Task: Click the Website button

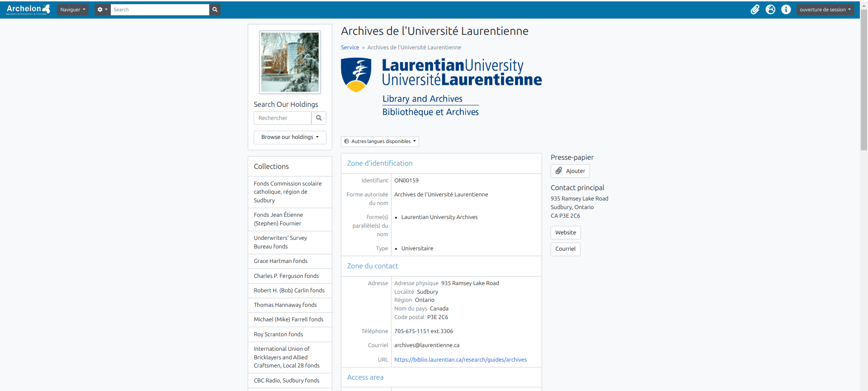Action: pos(566,233)
